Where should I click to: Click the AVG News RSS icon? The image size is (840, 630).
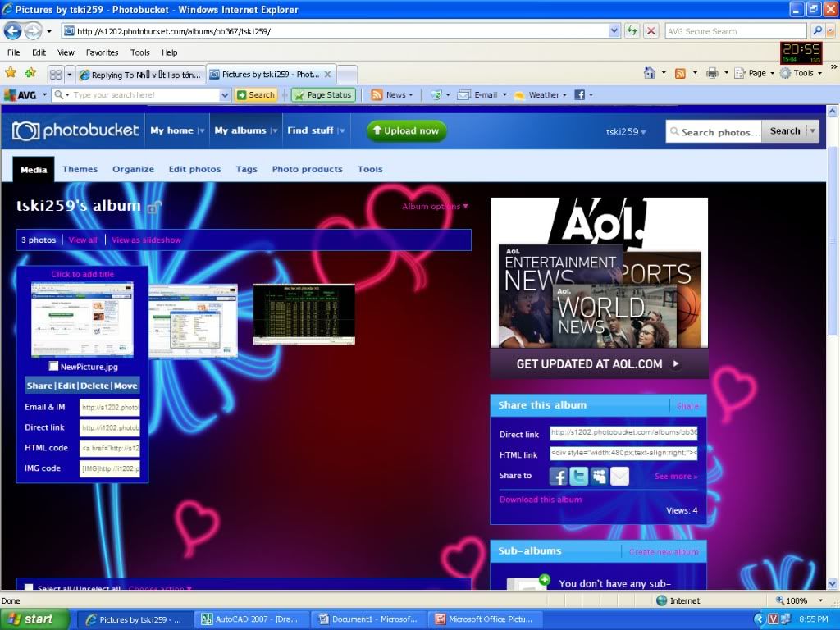[377, 95]
